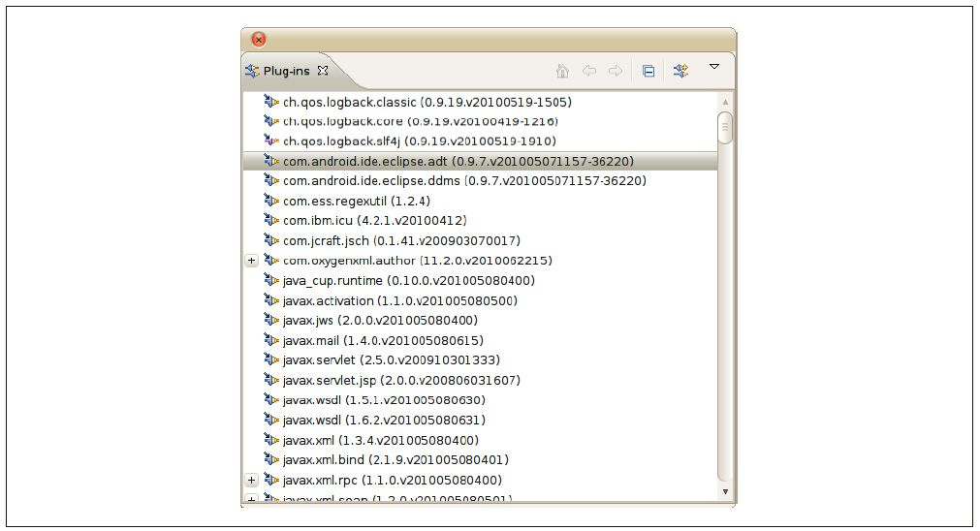Go forward using the right arrow icon
Image resolution: width=980 pixels, height=531 pixels.
click(x=616, y=71)
